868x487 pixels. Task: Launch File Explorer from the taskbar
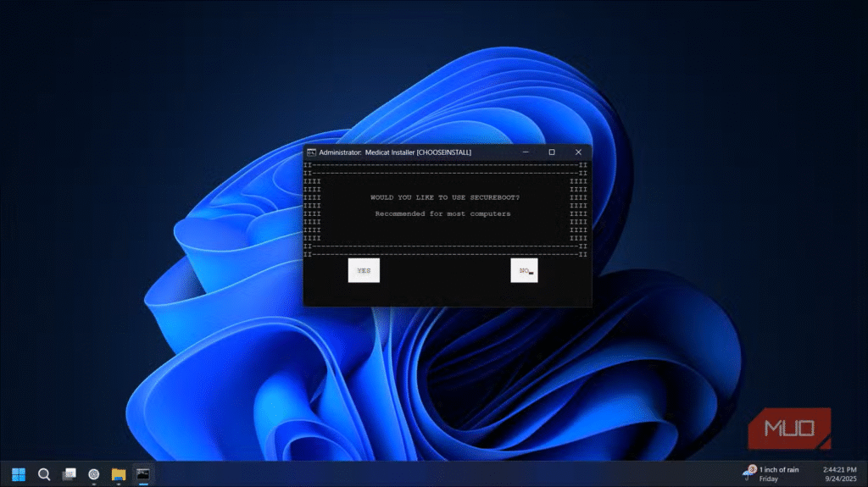(119, 474)
